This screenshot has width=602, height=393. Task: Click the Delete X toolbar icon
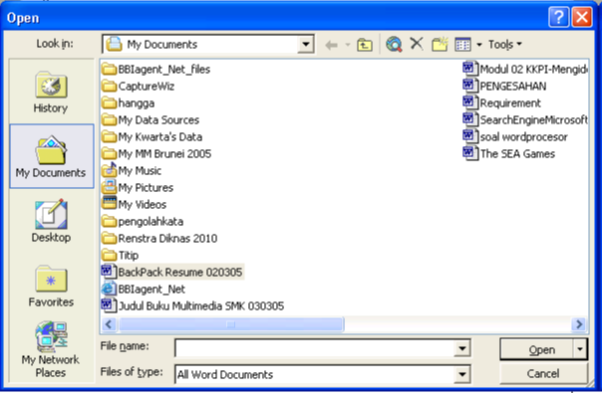(x=417, y=44)
